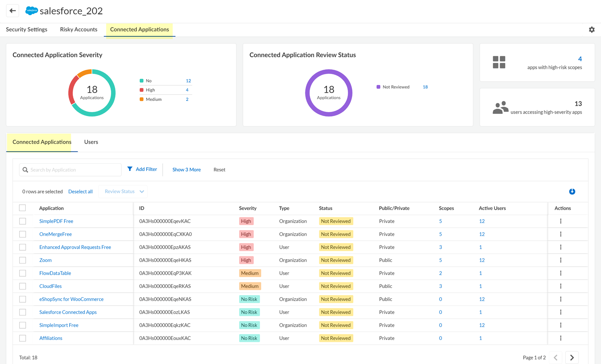Reset the applied filters
This screenshot has height=364, width=601.
(219, 170)
